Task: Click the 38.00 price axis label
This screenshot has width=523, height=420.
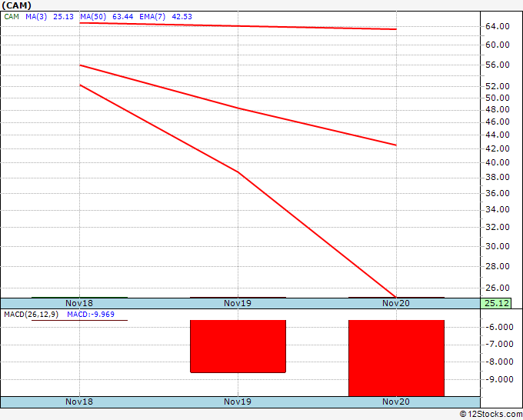Action: [x=498, y=177]
